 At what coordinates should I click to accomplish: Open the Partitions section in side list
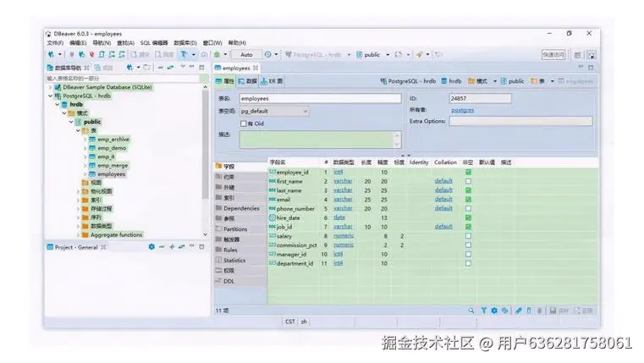point(240,229)
